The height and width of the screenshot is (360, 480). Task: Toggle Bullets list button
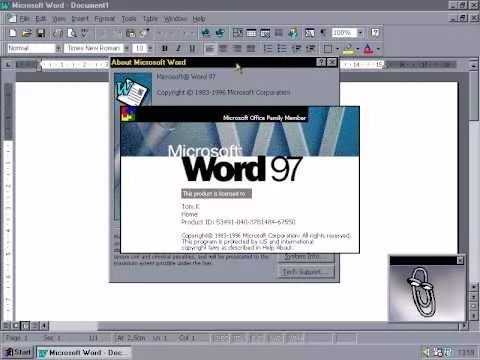tap(282, 49)
